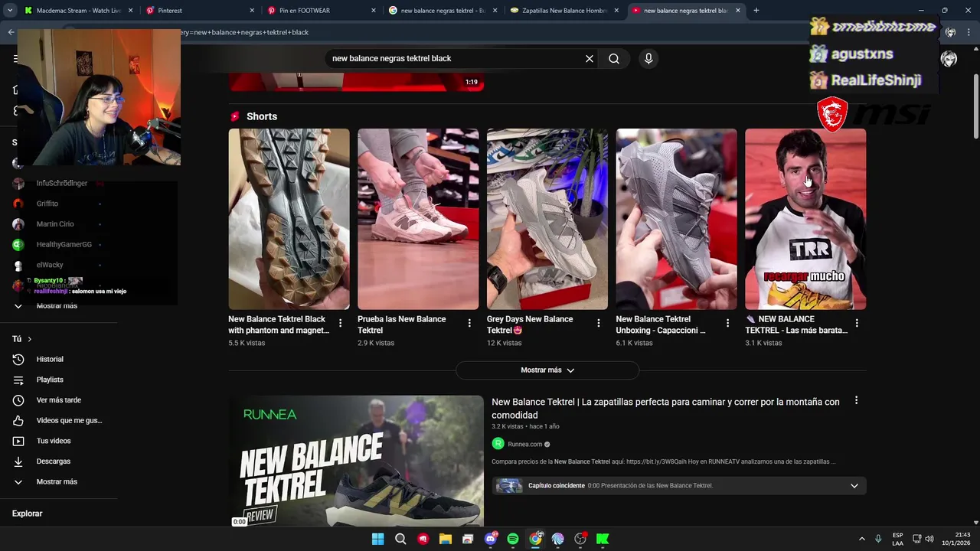Switch to Google new balance search tab
This screenshot has height=551, width=980.
point(443,11)
